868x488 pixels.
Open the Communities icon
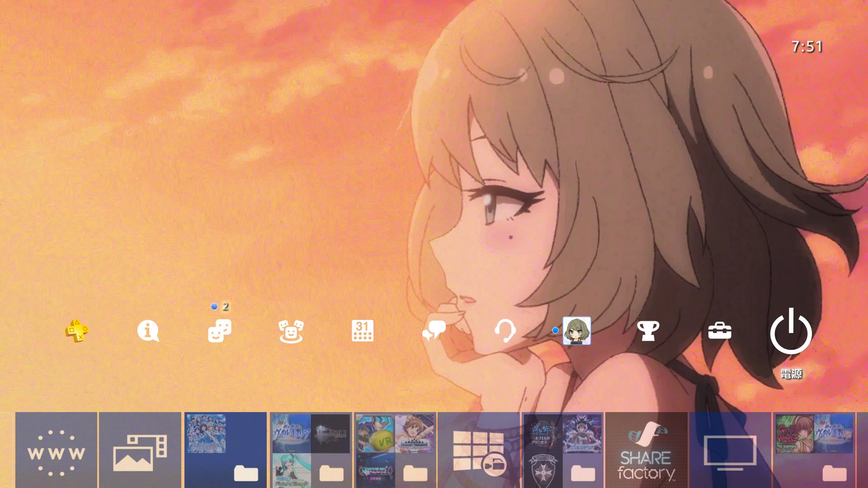click(291, 331)
